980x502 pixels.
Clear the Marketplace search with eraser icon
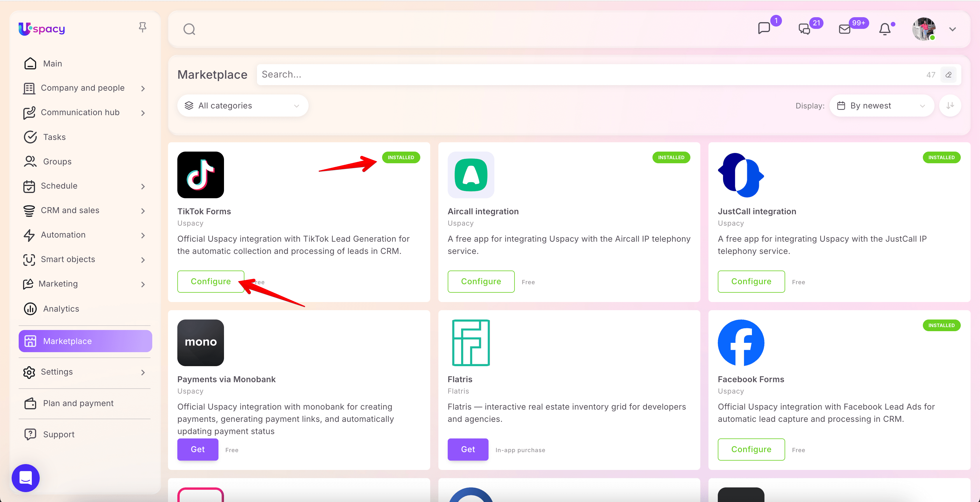tap(949, 75)
